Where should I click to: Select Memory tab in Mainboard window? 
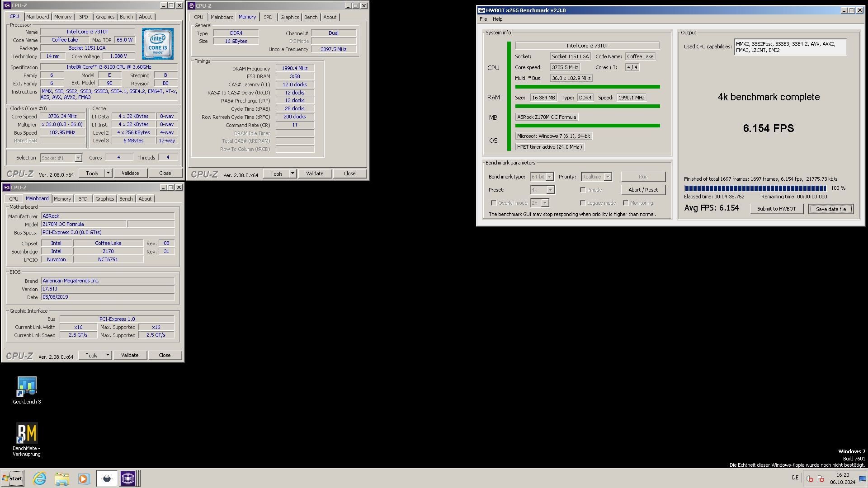62,199
